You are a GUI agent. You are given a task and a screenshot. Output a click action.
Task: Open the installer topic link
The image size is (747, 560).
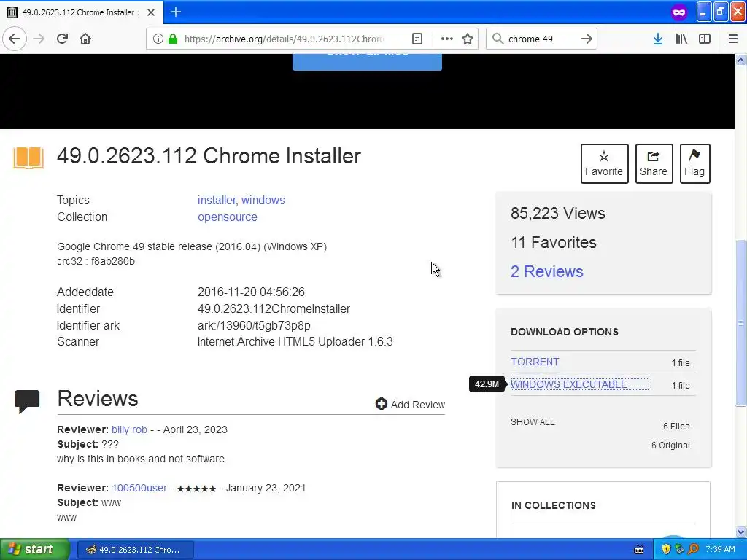click(x=216, y=200)
